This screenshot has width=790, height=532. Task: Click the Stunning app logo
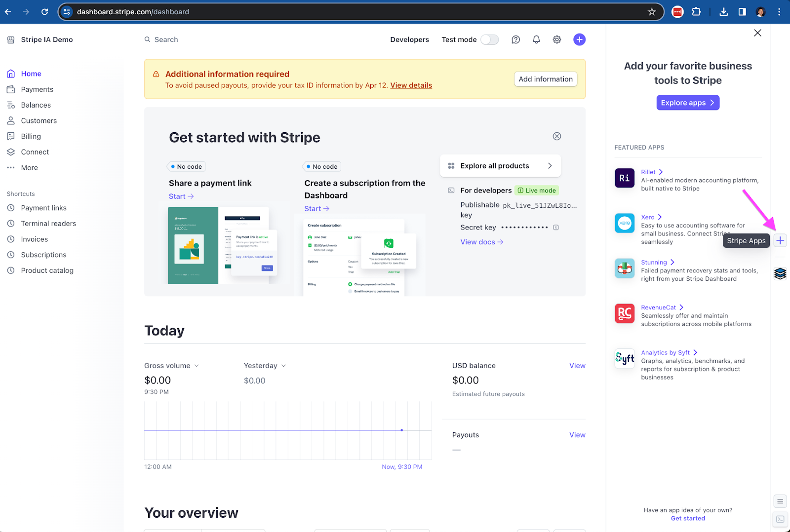click(x=625, y=268)
